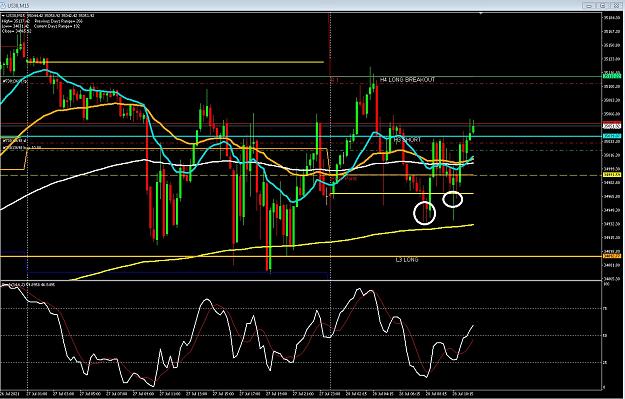
Task: Click the chart shift triangle marker at chart top
Action: (481, 13)
